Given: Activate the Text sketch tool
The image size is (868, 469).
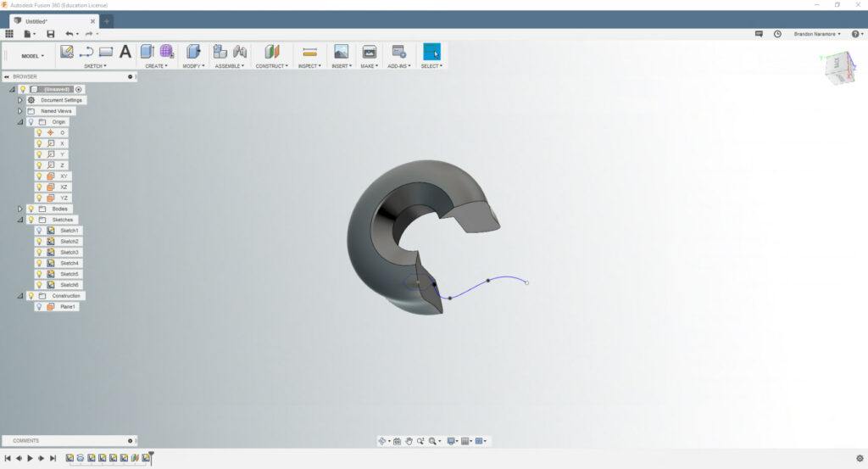Looking at the screenshot, I should tap(125, 52).
